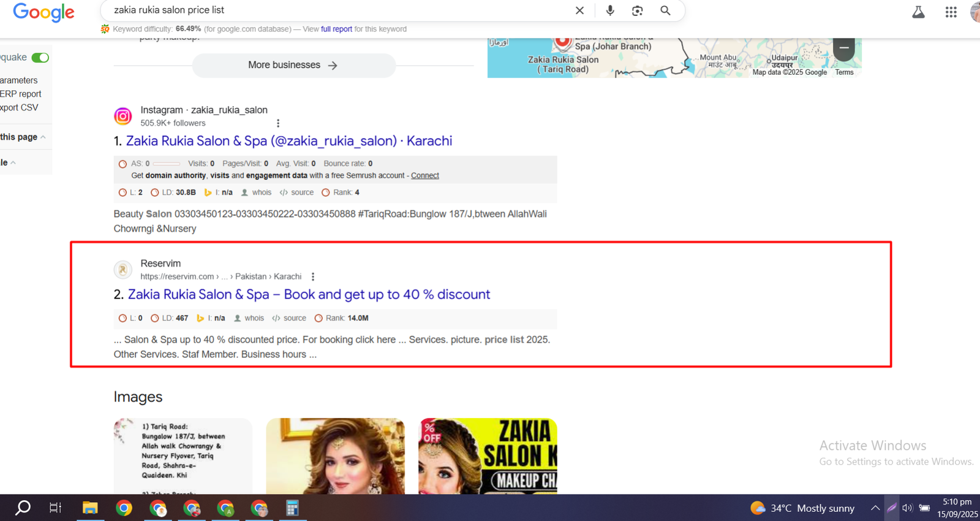980x521 pixels.
Task: Open options menu for Reservim result
Action: pos(313,277)
